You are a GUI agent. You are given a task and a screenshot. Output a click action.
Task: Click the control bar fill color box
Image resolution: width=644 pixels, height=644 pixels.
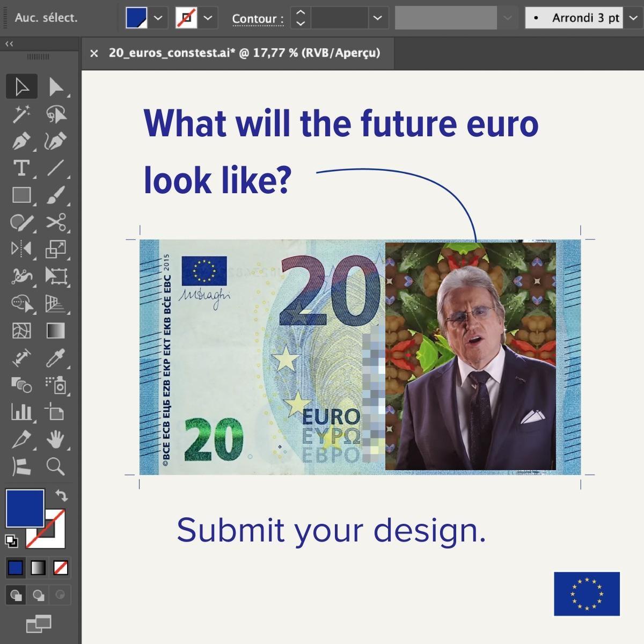pyautogui.click(x=136, y=18)
